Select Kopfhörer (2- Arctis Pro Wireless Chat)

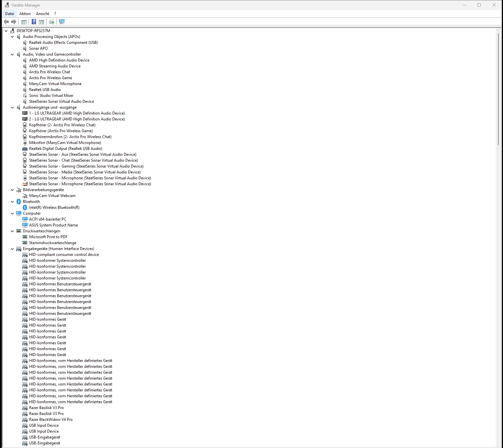(62, 125)
